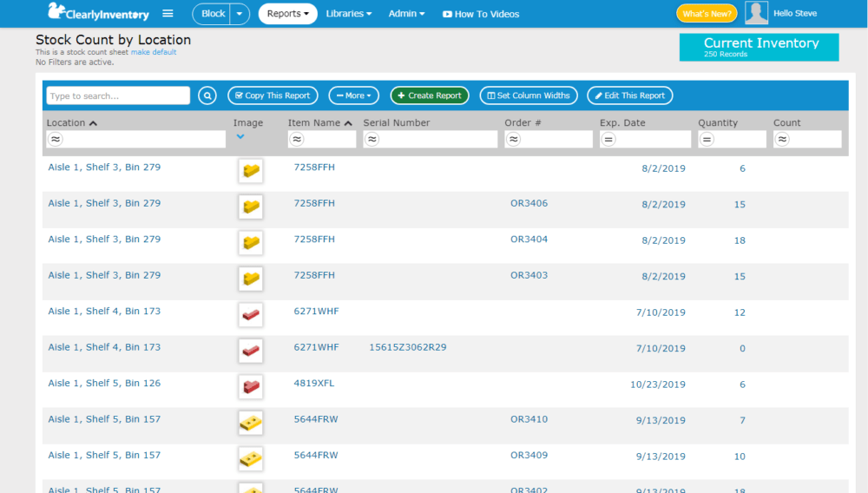
Task: Click Location filter operator icon
Action: pyautogui.click(x=56, y=140)
